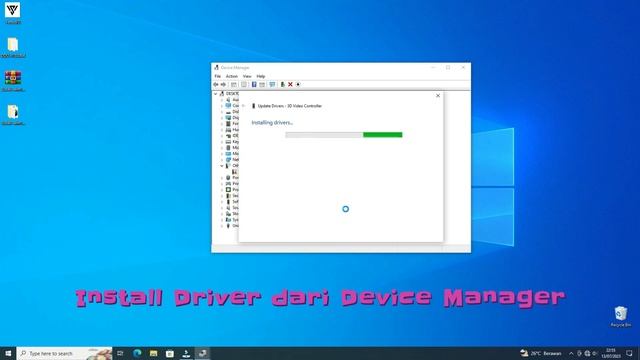This screenshot has height=360, width=640.
Task: Open the weather widget showing Berawan
Action: [x=541, y=353]
